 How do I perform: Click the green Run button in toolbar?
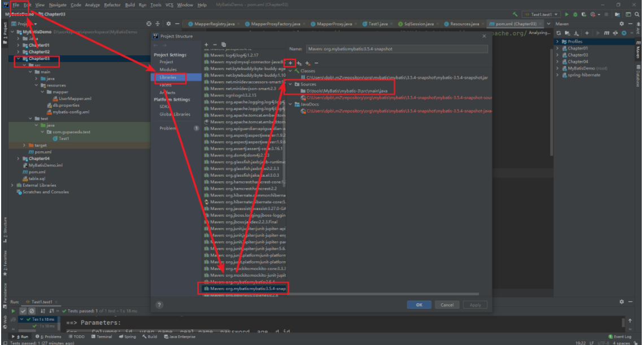(567, 14)
